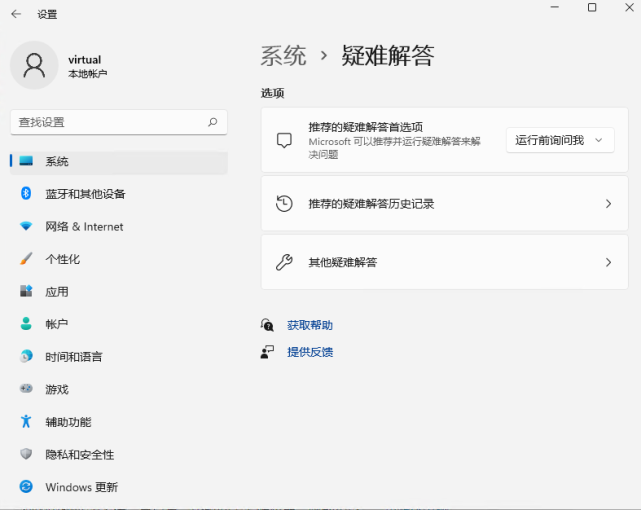
Task: Click the 选项 section label
Action: (x=272, y=93)
